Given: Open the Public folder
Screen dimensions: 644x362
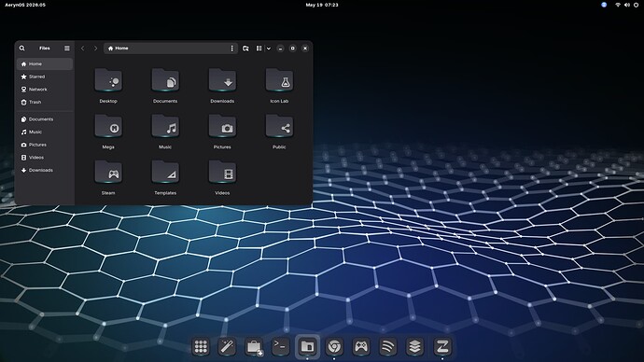Looking at the screenshot, I should click(x=279, y=127).
